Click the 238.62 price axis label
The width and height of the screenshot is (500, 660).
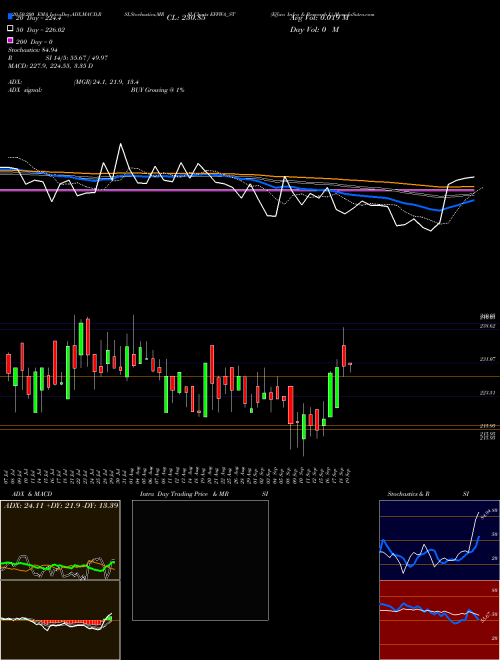487,326
